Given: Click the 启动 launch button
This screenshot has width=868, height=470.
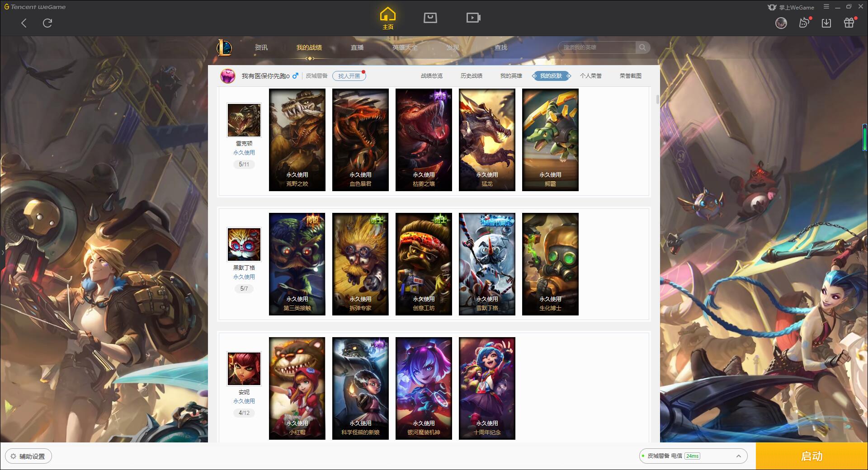Looking at the screenshot, I should coord(811,456).
